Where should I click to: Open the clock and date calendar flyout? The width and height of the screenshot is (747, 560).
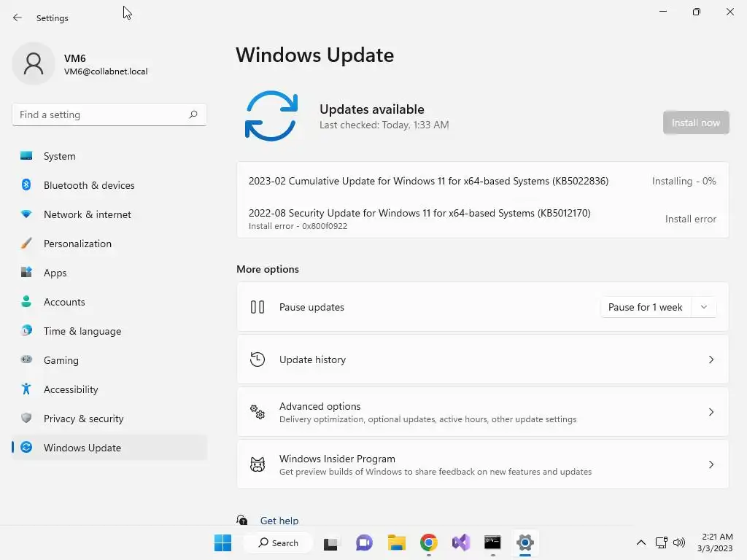[x=716, y=542]
